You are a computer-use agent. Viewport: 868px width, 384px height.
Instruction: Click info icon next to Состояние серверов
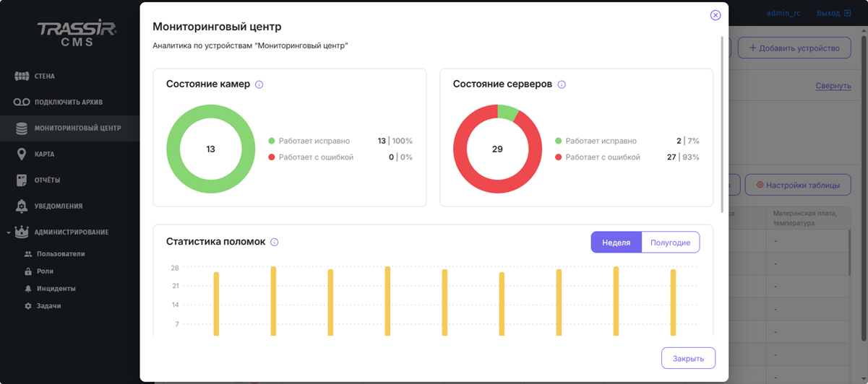[x=562, y=84]
